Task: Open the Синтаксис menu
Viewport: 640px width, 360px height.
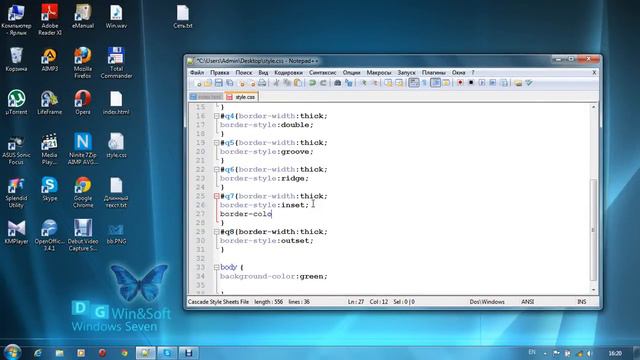Action: (x=322, y=72)
